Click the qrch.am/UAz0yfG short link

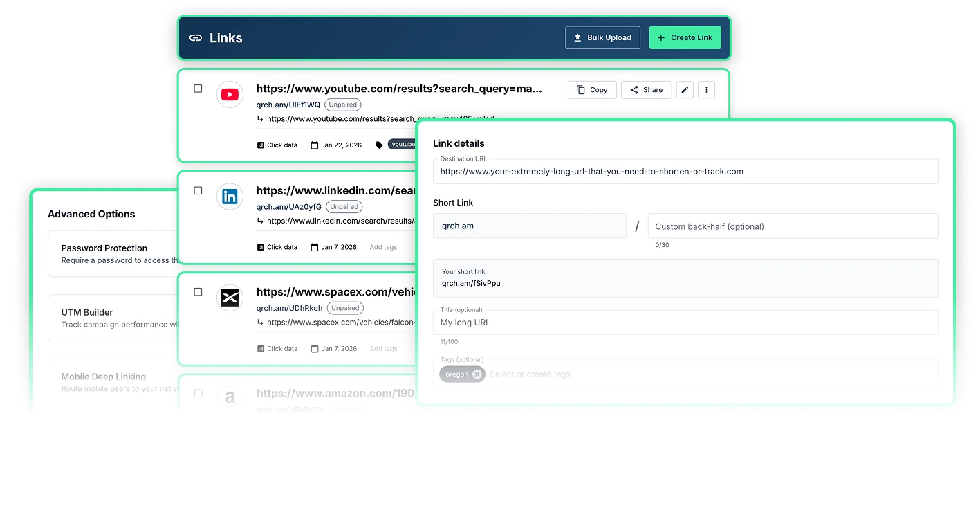(289, 207)
